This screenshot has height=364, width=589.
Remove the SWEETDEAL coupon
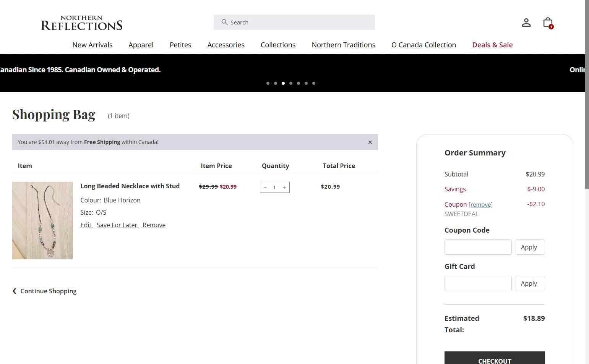coord(480,205)
